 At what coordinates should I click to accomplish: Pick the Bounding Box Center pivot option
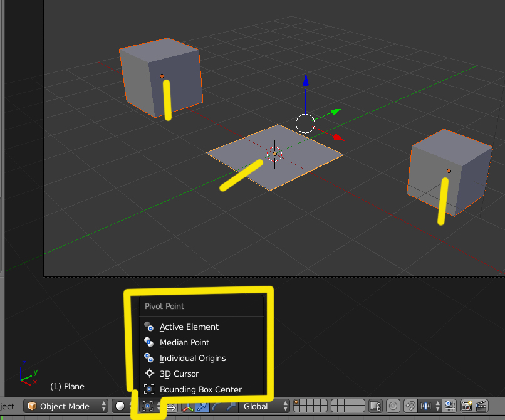pyautogui.click(x=202, y=389)
